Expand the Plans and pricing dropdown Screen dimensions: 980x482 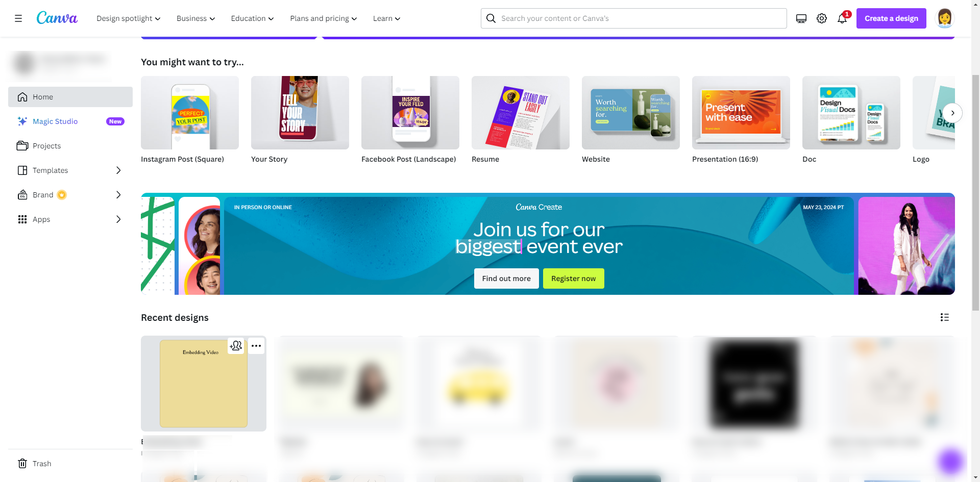tap(324, 18)
